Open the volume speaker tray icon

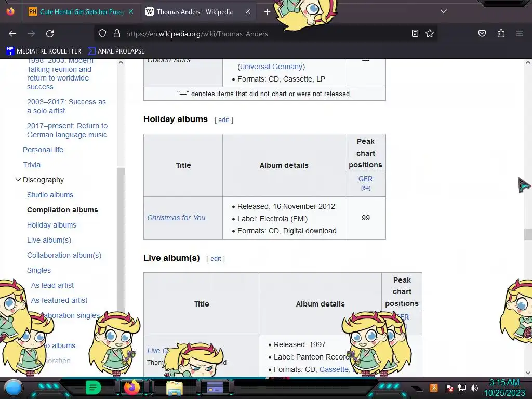point(474,388)
